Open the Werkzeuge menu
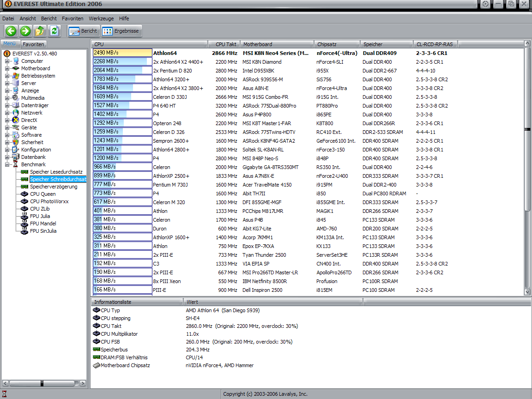532x399 pixels. point(101,18)
